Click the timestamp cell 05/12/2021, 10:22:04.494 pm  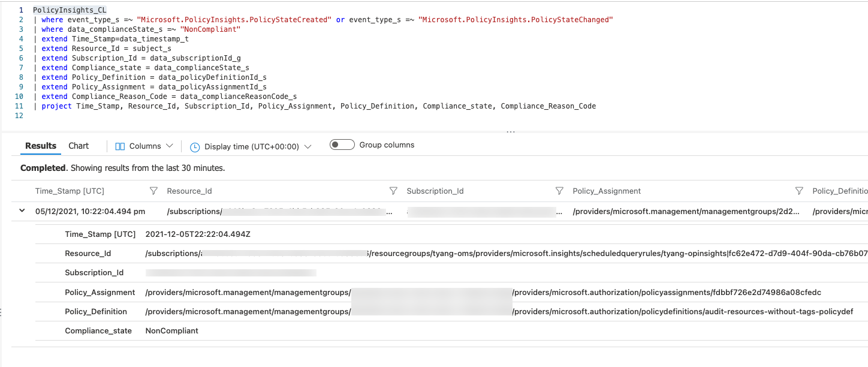coord(90,211)
